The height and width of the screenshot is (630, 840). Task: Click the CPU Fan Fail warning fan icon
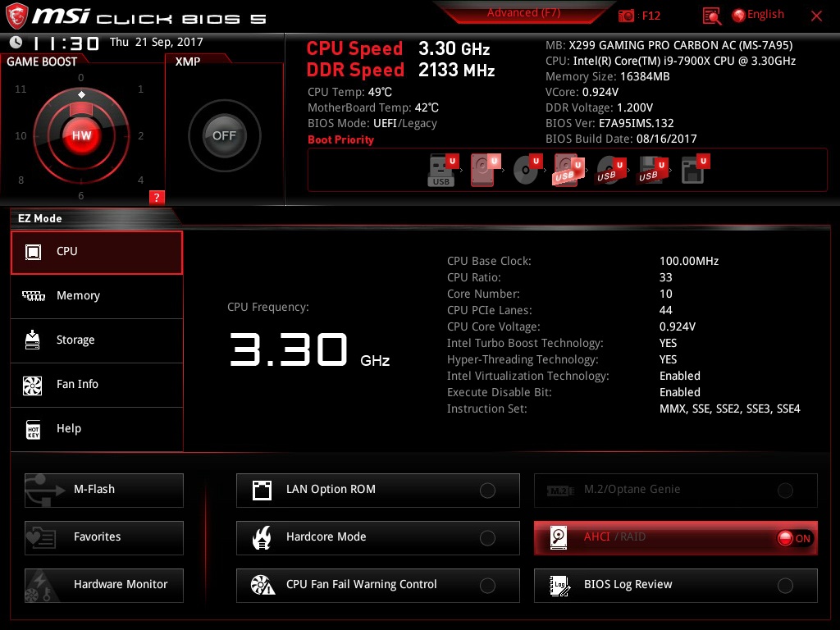(x=262, y=585)
